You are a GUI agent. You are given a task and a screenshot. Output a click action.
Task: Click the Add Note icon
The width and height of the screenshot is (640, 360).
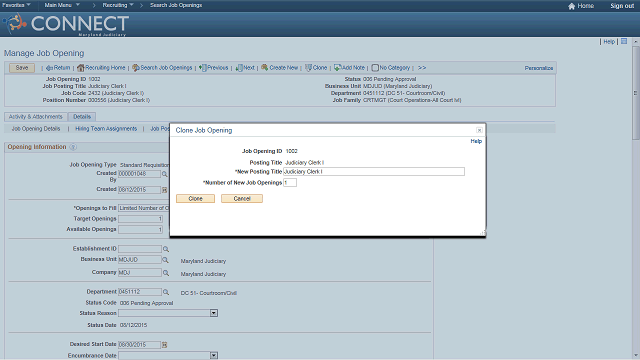tap(337, 67)
